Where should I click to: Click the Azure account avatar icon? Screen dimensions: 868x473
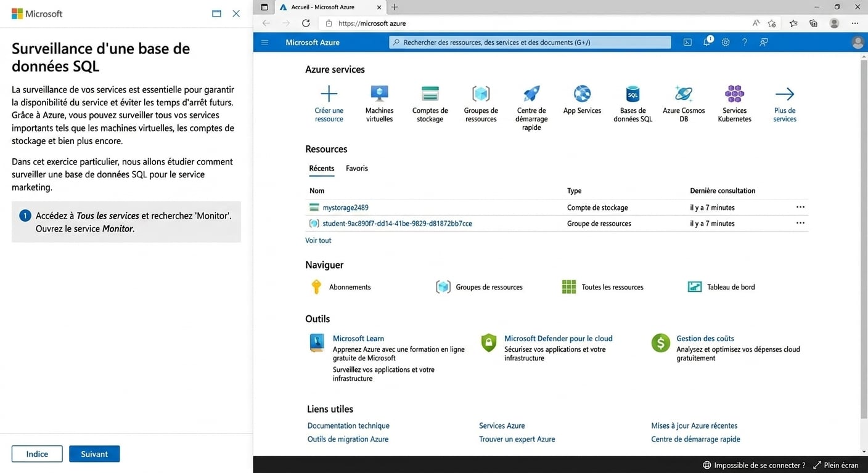[858, 42]
